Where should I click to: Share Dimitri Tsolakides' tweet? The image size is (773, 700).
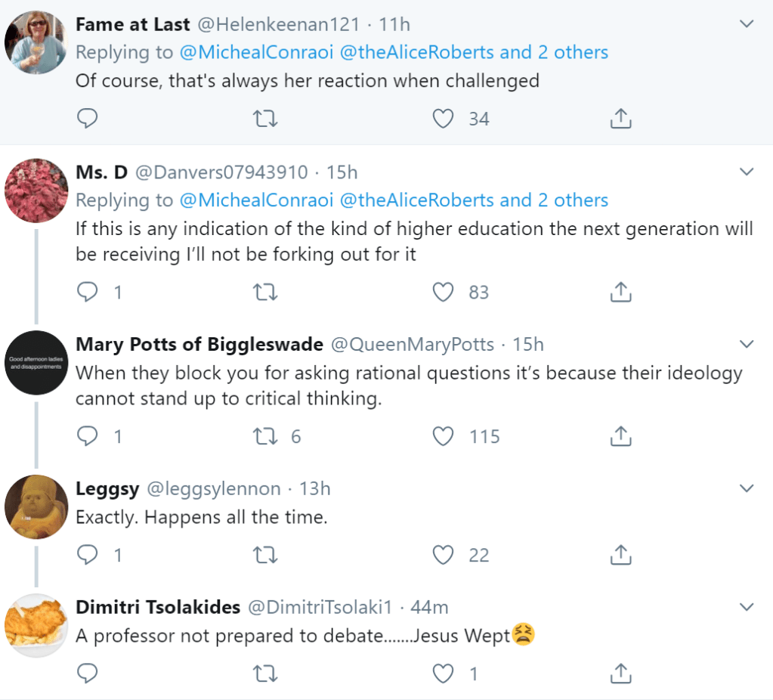[x=620, y=673]
